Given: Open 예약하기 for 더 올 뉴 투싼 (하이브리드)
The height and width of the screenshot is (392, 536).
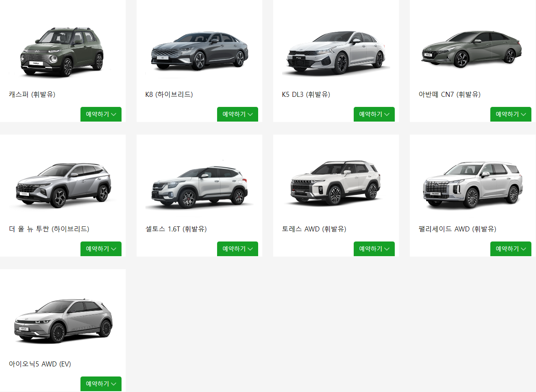Looking at the screenshot, I should click(101, 249).
